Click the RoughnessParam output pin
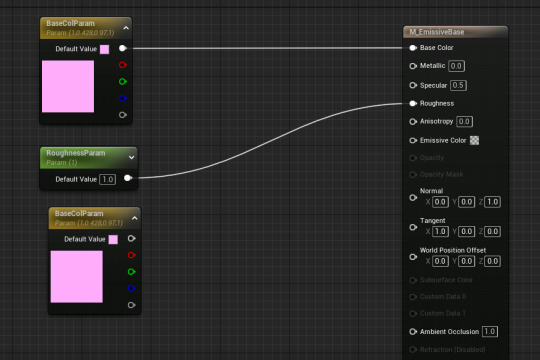540x360 pixels. tap(128, 178)
